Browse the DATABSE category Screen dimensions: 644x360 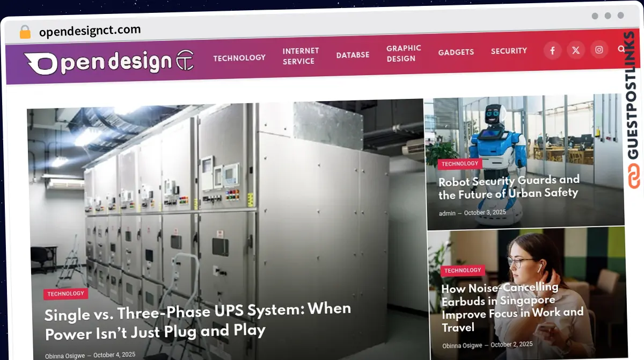click(x=353, y=54)
